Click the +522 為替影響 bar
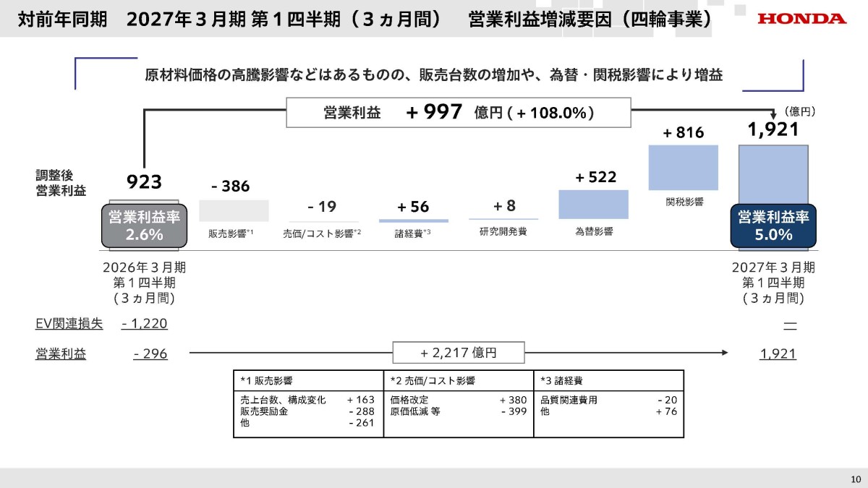The height and width of the screenshot is (488, 868). (594, 205)
